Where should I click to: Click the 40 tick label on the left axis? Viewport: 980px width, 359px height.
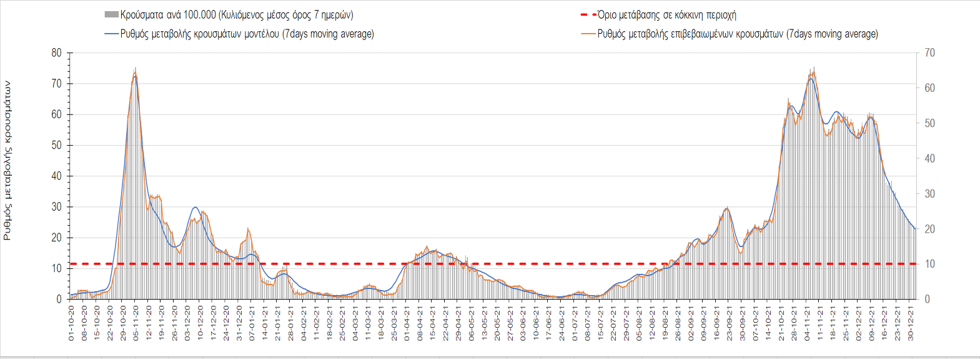click(57, 176)
